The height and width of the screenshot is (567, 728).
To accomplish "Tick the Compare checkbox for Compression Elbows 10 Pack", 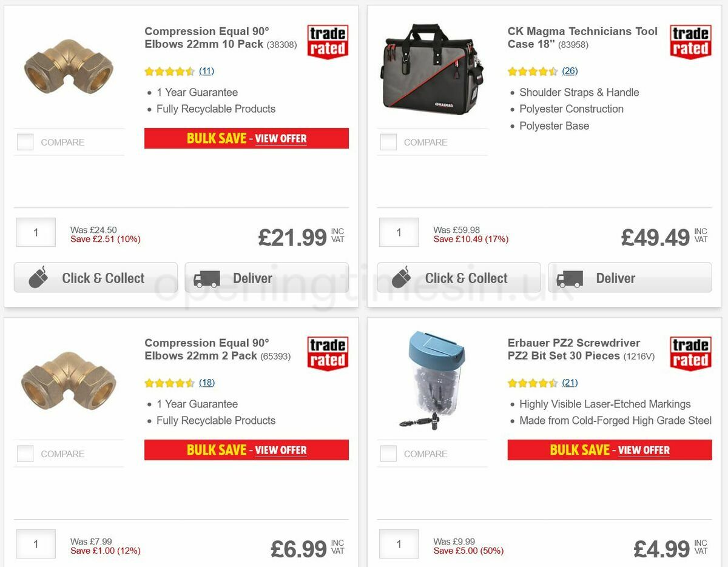I will point(24,141).
